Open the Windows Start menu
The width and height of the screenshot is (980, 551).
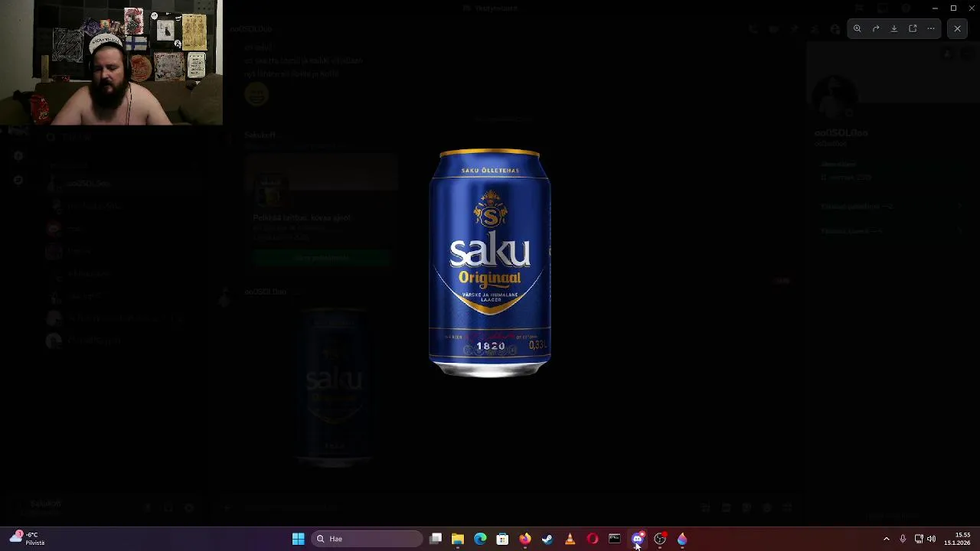298,539
